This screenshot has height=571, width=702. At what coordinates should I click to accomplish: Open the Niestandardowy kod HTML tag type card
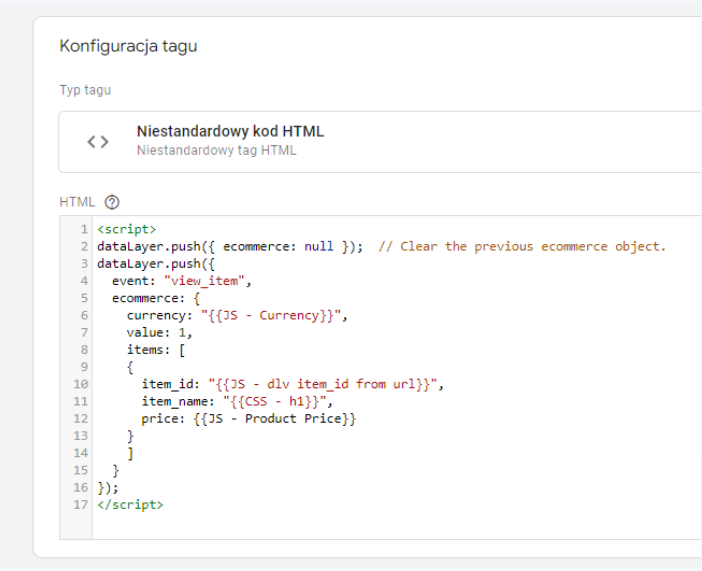click(380, 142)
